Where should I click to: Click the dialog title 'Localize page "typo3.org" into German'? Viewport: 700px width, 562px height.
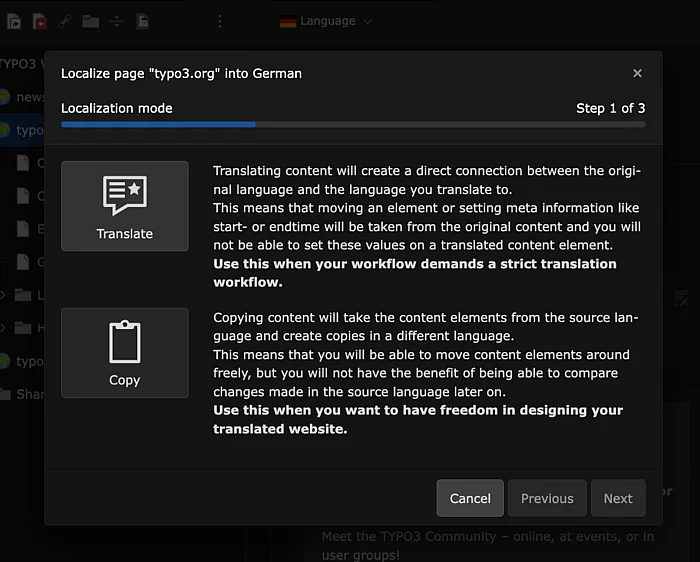coord(181,73)
